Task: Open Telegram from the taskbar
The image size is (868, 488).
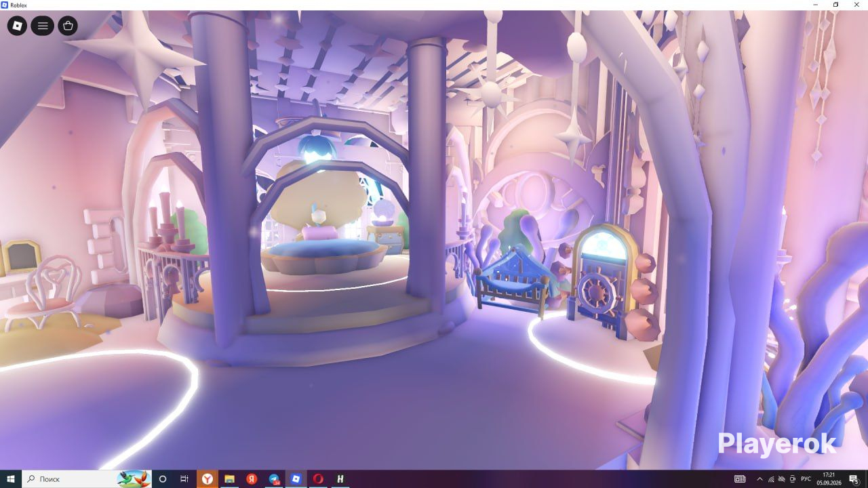Action: pos(274,479)
